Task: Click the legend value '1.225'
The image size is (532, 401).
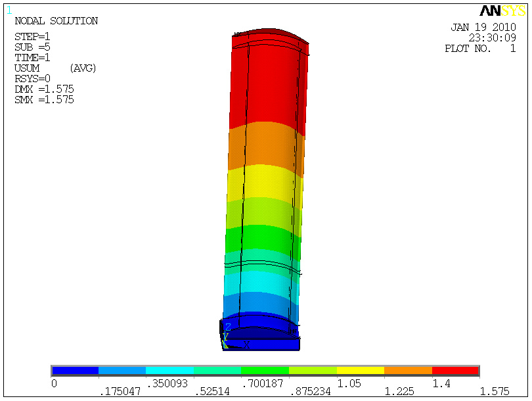Action: (x=399, y=392)
